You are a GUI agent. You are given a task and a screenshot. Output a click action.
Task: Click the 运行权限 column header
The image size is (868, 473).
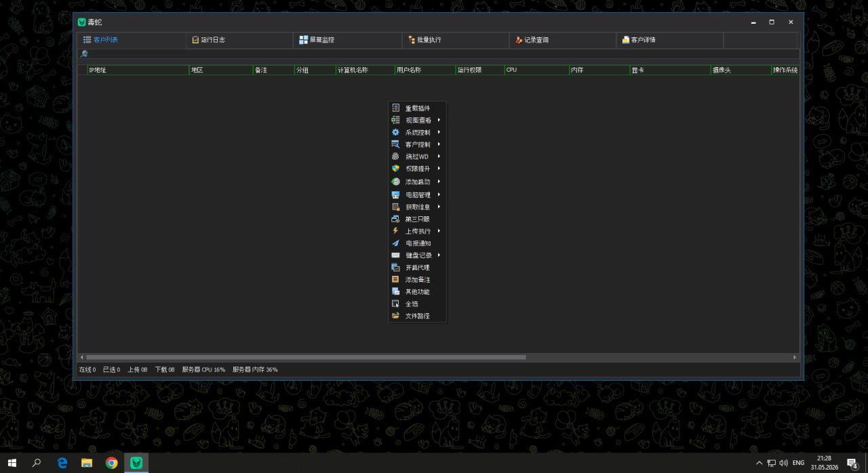pos(479,70)
